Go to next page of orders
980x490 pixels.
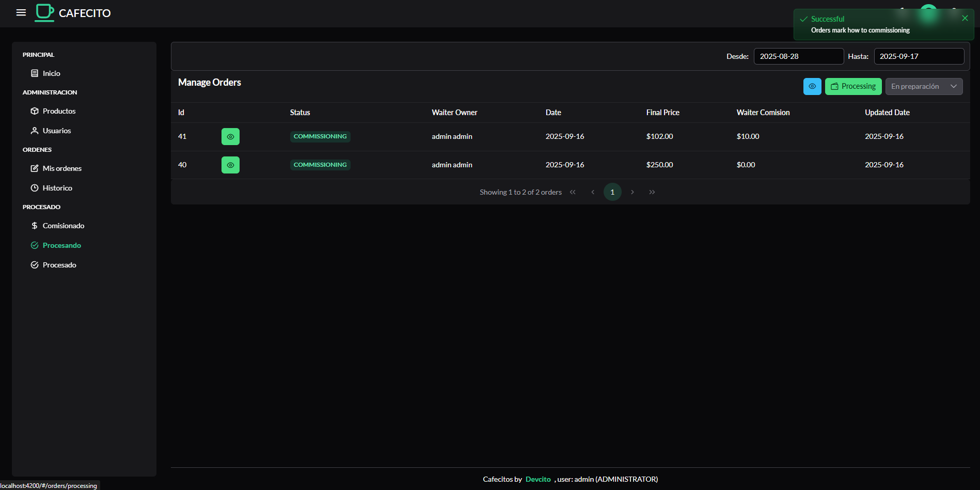(x=632, y=192)
